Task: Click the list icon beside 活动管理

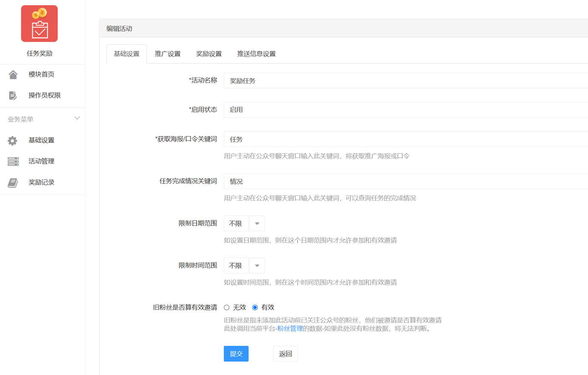Action: 13,162
